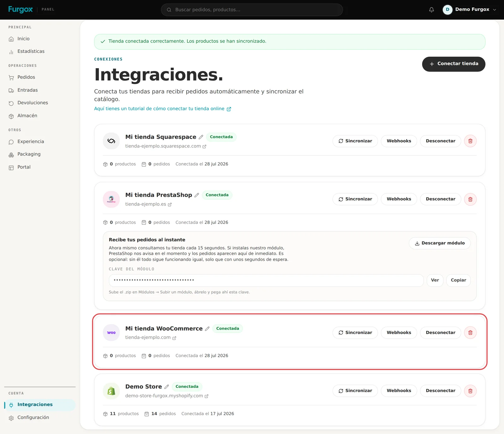The height and width of the screenshot is (434, 504).
Task: Go to Inicio in sidebar
Action: pos(40,39)
